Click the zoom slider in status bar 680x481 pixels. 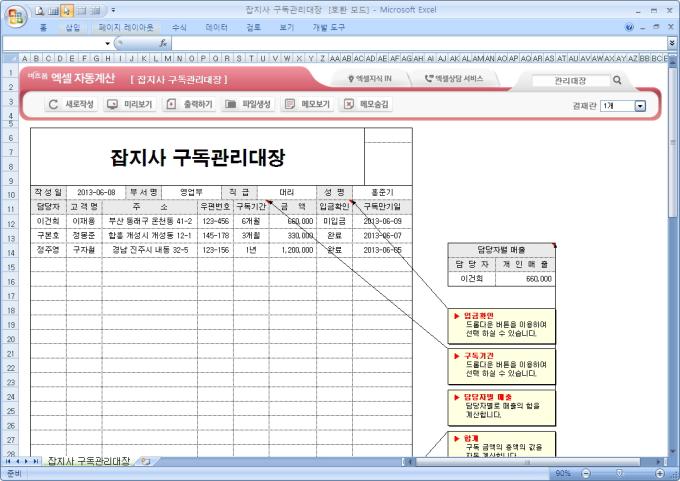tap(619, 472)
